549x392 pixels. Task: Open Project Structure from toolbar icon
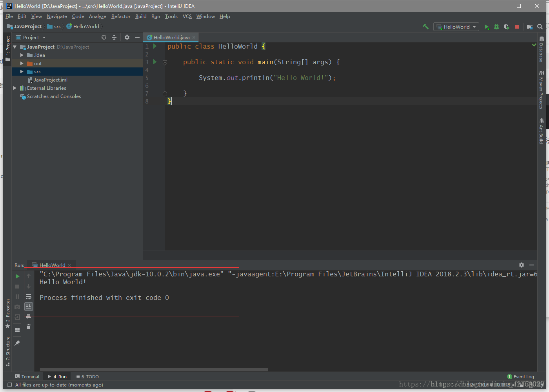pyautogui.click(x=530, y=27)
